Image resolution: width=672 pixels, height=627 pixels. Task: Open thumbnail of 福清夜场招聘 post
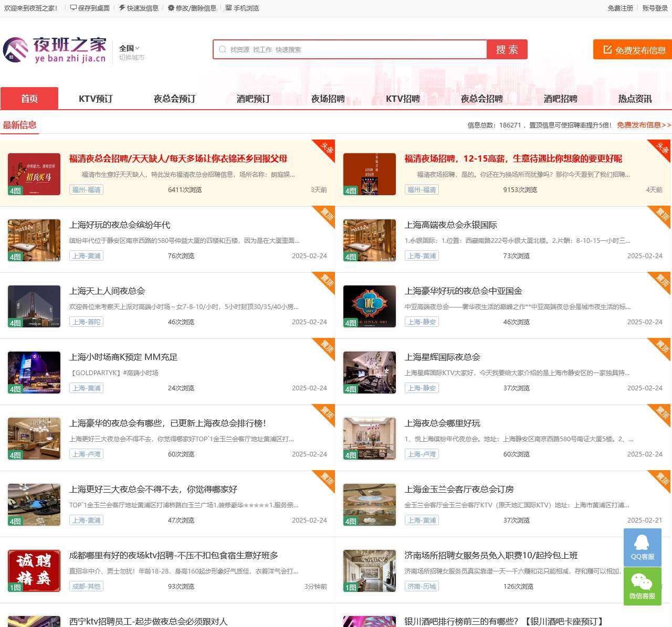370,174
